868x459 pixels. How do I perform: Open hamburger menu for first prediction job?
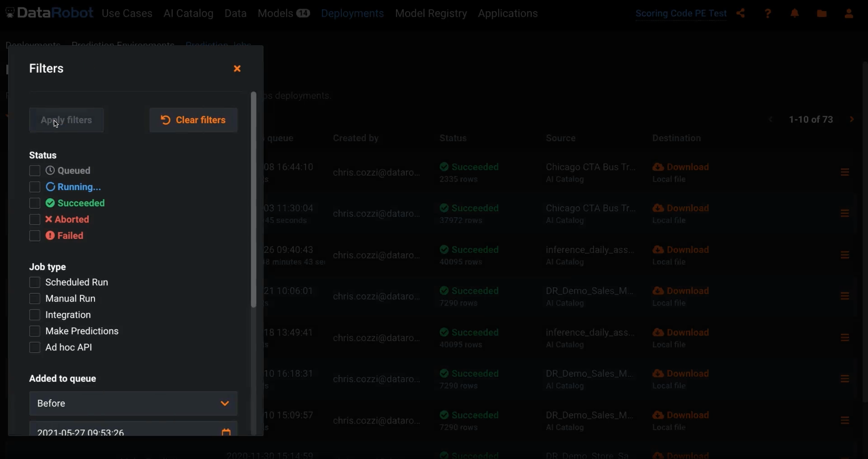tap(845, 172)
